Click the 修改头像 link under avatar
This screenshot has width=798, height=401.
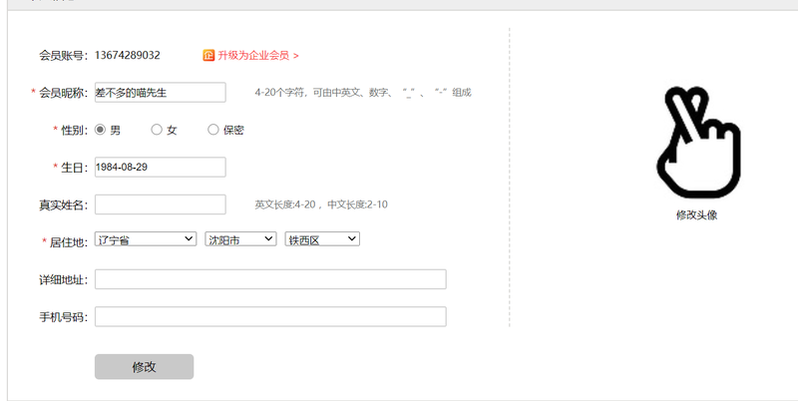(x=697, y=214)
